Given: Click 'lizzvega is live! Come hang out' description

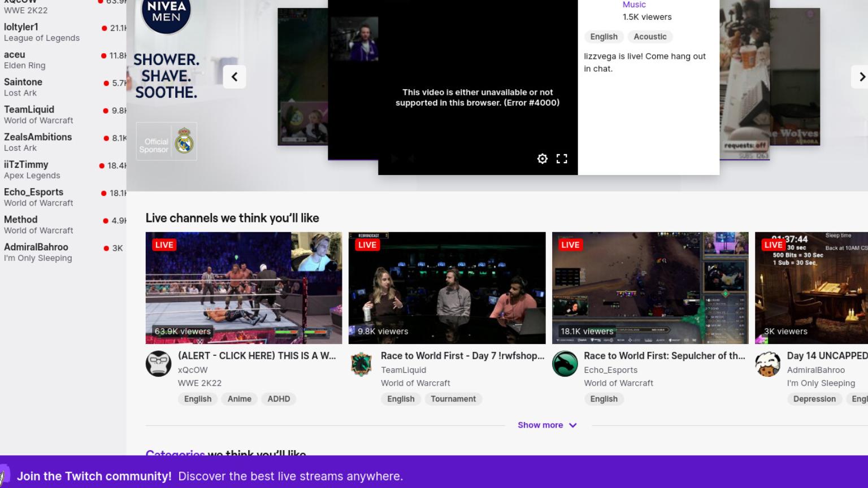Looking at the screenshot, I should pos(645,63).
